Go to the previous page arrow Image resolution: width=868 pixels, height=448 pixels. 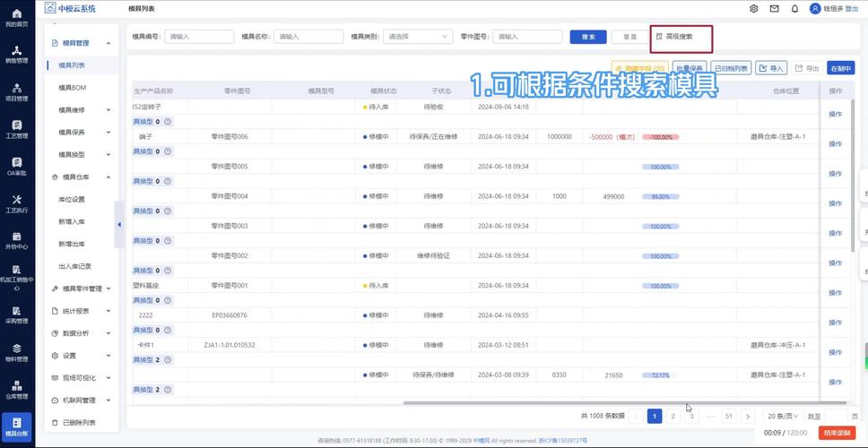(x=636, y=417)
